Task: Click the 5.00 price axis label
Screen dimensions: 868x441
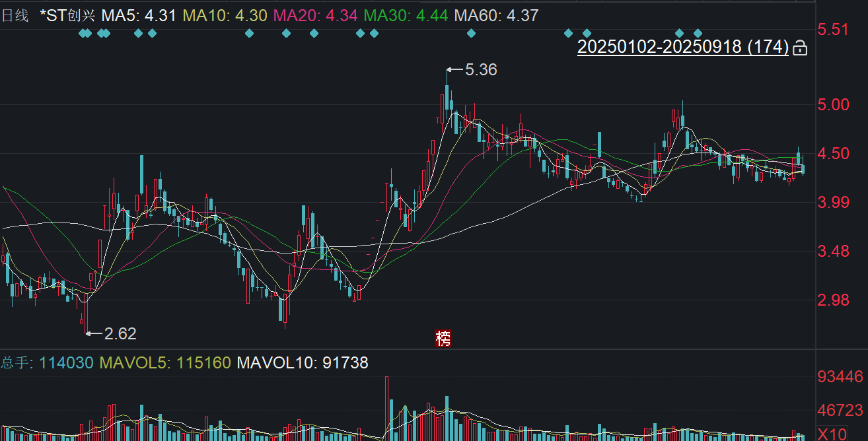Action: click(x=832, y=104)
